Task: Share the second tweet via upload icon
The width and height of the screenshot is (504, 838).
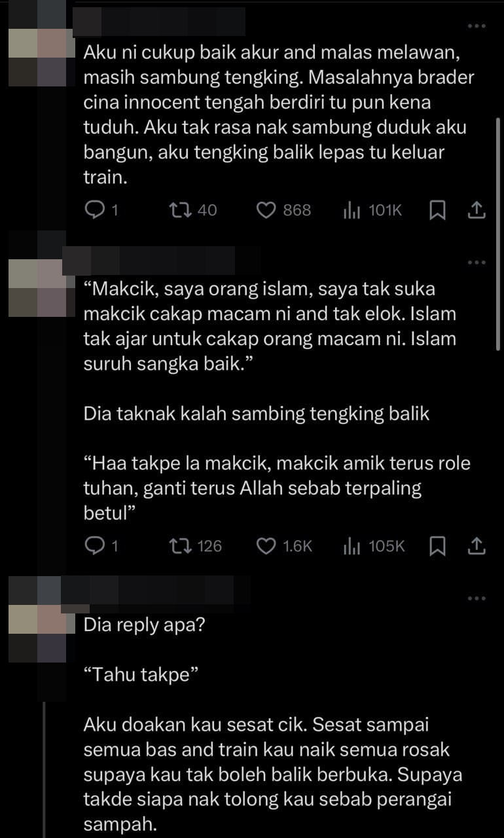Action: (x=477, y=545)
